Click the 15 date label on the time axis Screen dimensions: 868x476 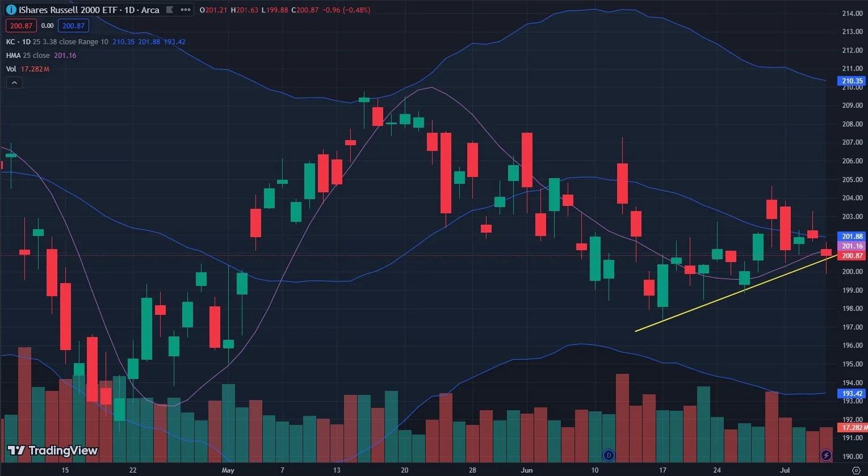tap(65, 470)
